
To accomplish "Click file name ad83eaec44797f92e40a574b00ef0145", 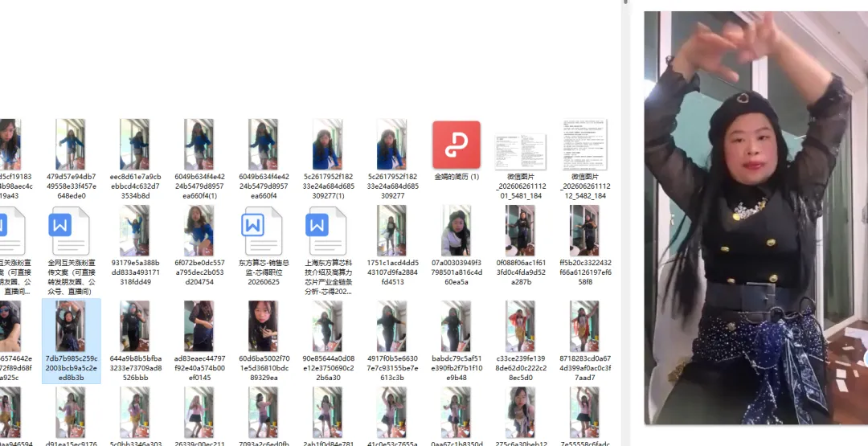I will point(199,368).
